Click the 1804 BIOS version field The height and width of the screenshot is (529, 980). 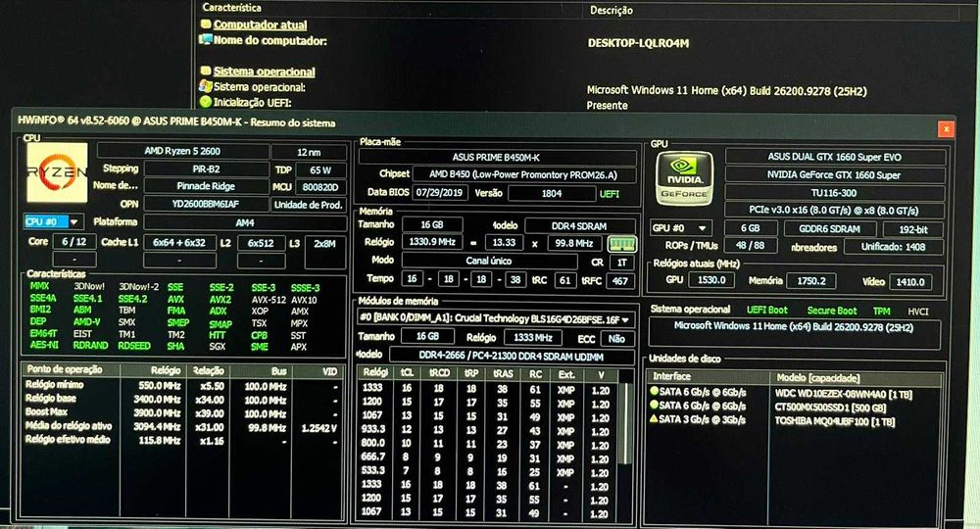pyautogui.click(x=551, y=194)
